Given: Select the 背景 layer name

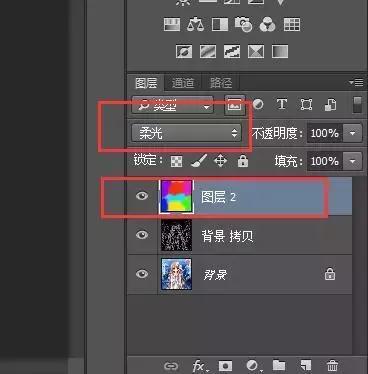Looking at the screenshot, I should [x=215, y=275].
